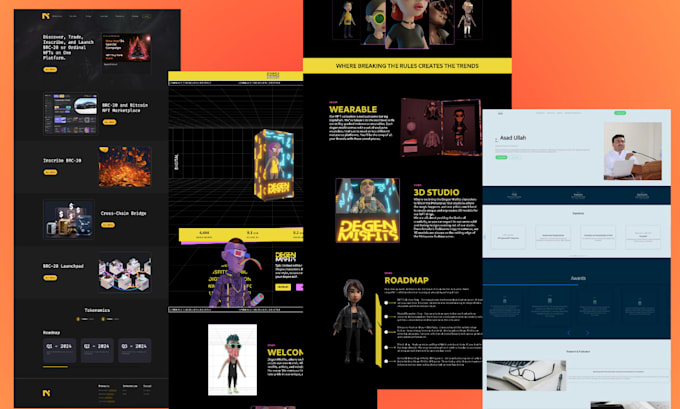Screen dimensions: 680x409
Task: Click the leather-jacket character beside the ROADMAP
Action: click(353, 321)
